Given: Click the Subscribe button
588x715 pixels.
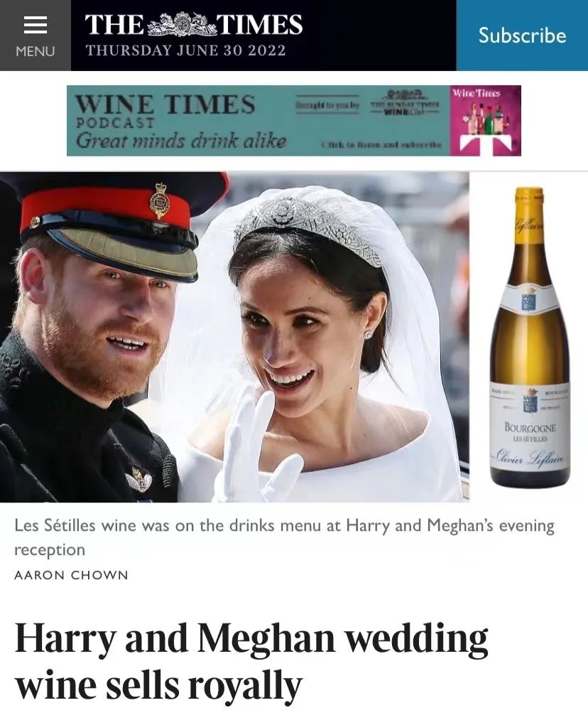Looking at the screenshot, I should (522, 36).
